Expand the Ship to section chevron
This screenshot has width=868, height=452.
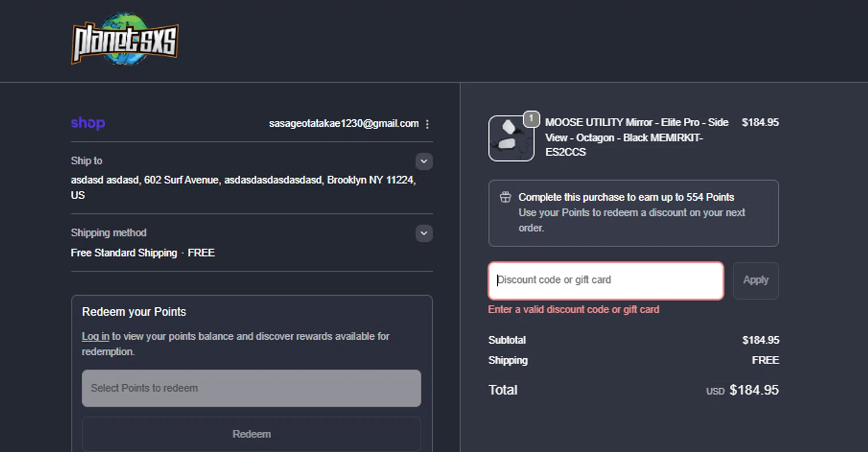tap(424, 161)
